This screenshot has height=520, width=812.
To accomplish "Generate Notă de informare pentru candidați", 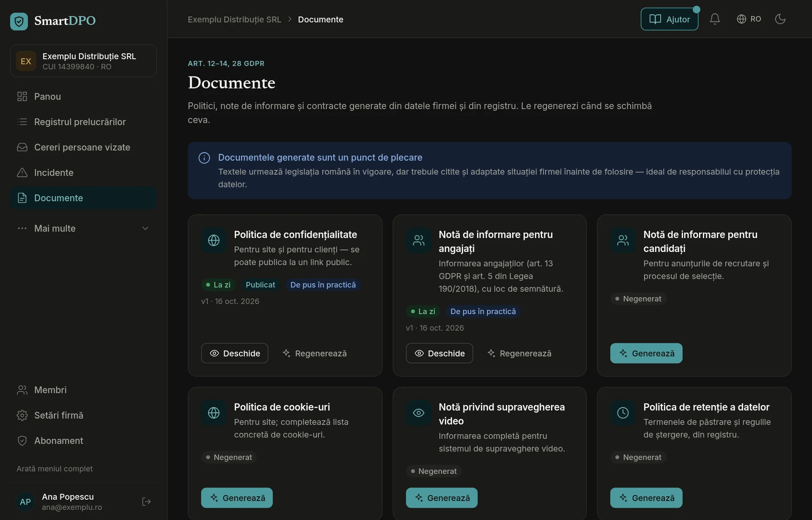I will pos(646,353).
